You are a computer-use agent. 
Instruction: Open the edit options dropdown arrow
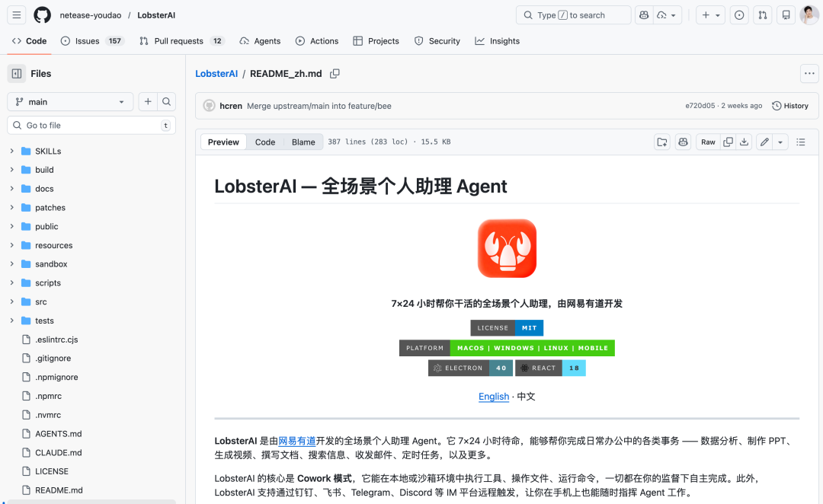(780, 142)
